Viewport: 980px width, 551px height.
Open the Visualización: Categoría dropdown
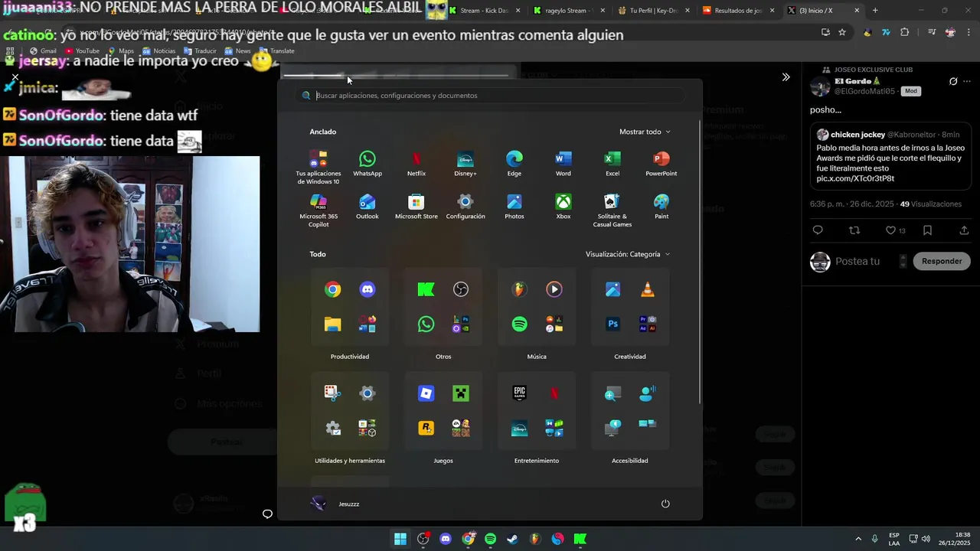point(628,254)
